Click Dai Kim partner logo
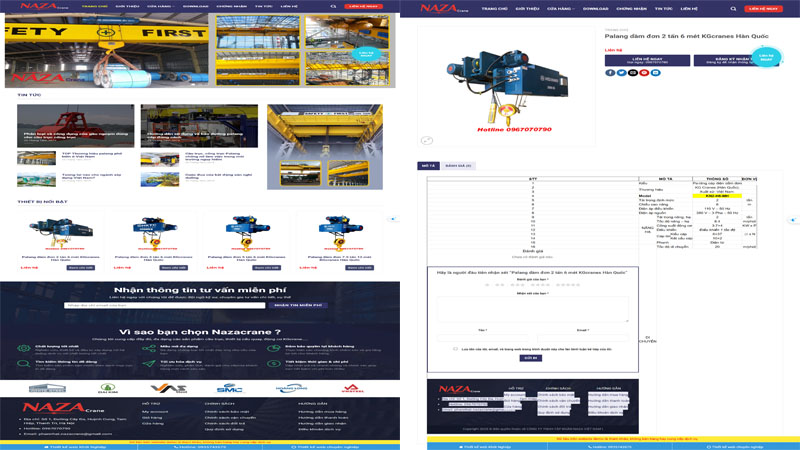Viewport: 800px width, 450px height. (108, 389)
